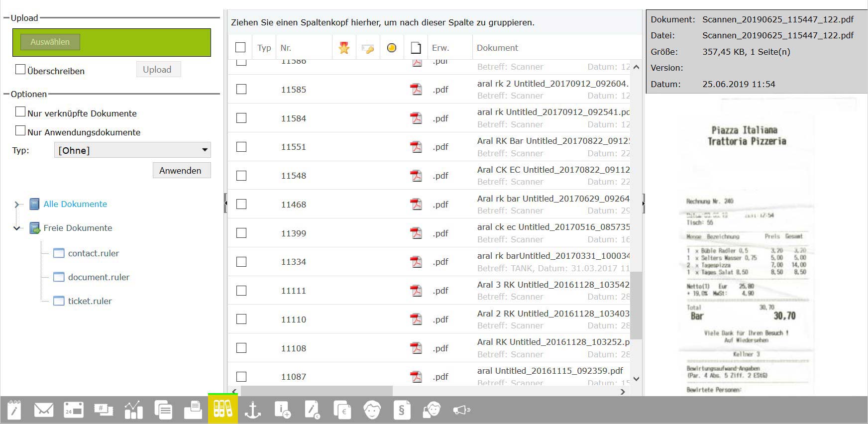Open the calendar icon showing 24
This screenshot has width=868, height=424.
coord(74,410)
